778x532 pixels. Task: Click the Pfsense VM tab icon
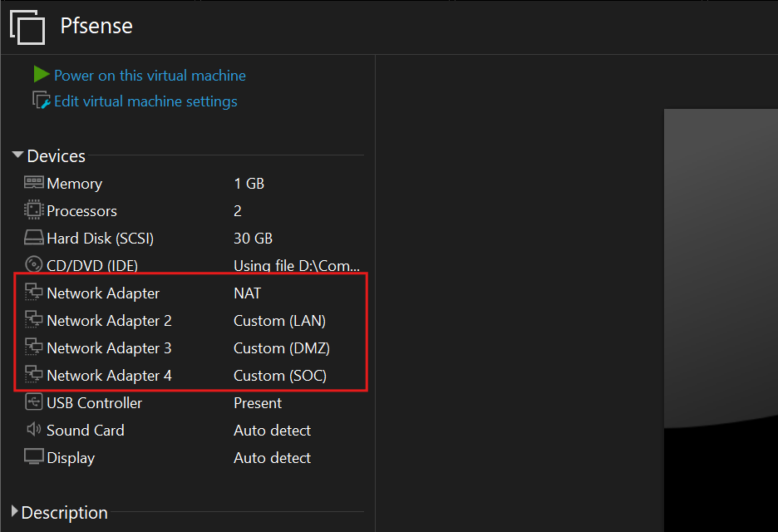tap(27, 27)
